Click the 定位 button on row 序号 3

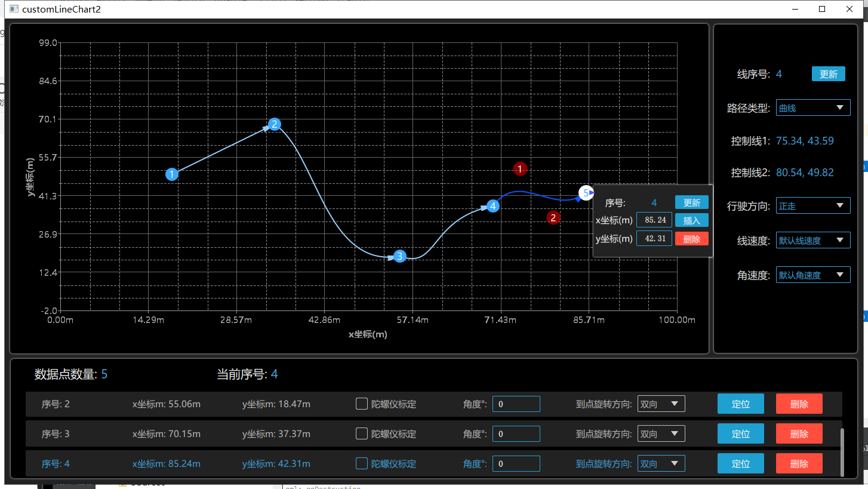740,433
